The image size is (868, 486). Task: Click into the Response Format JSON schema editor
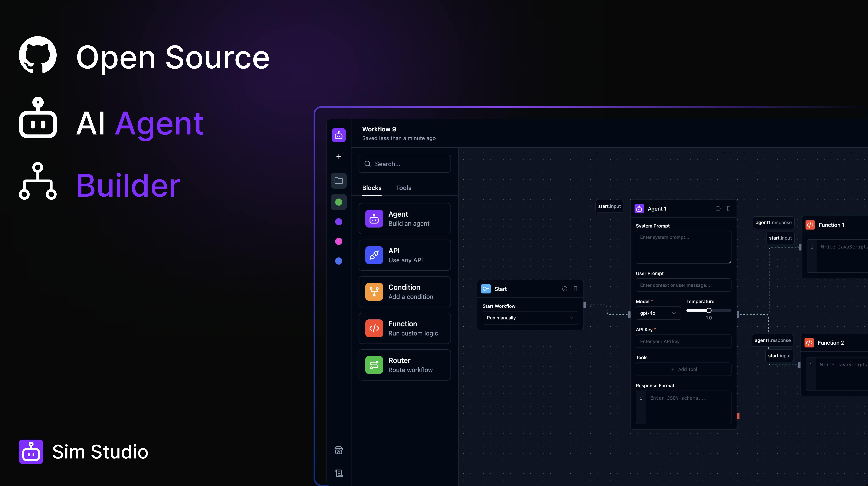tap(683, 407)
